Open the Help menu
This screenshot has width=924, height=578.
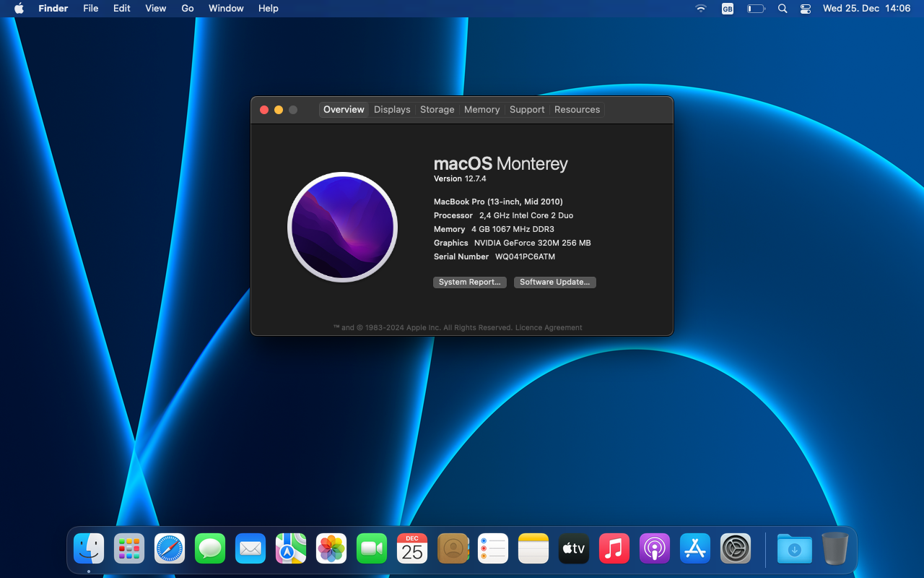click(x=269, y=9)
